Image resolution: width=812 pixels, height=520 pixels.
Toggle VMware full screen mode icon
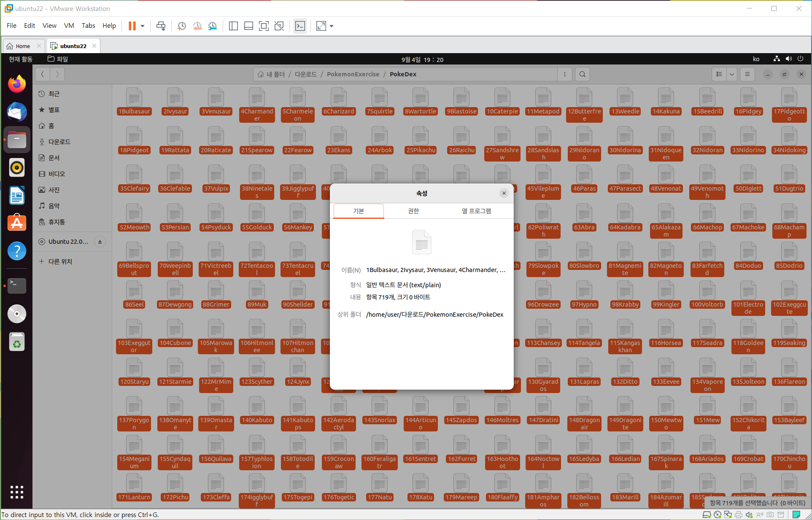click(264, 26)
